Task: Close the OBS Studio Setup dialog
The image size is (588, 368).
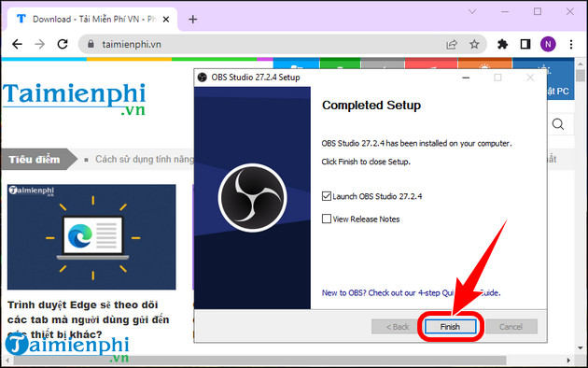Action: tap(530, 78)
